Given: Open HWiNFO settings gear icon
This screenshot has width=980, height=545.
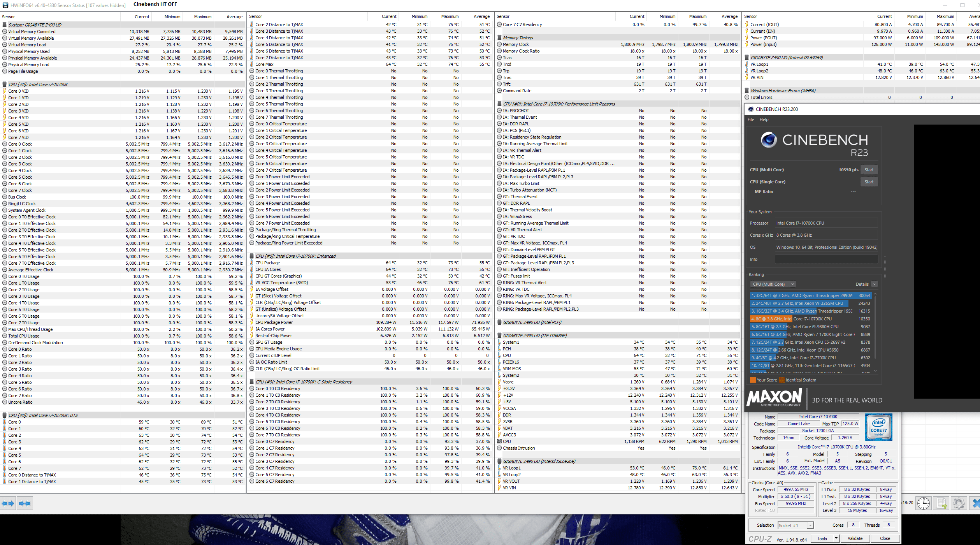Looking at the screenshot, I should click(959, 503).
